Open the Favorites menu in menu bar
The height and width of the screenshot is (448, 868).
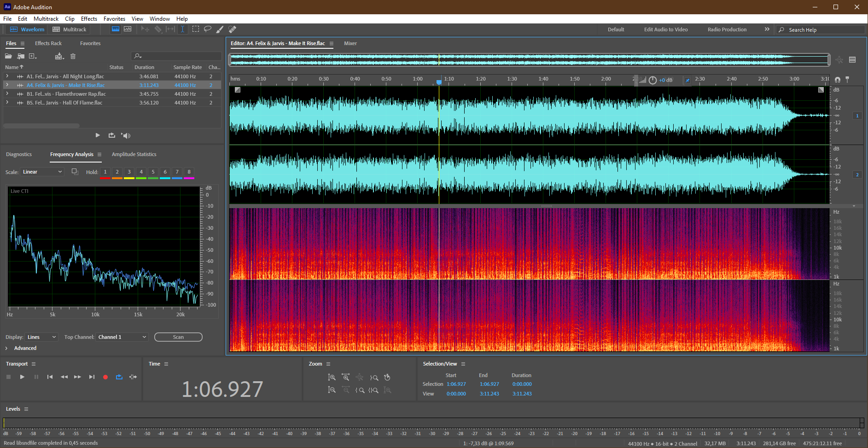(x=114, y=19)
